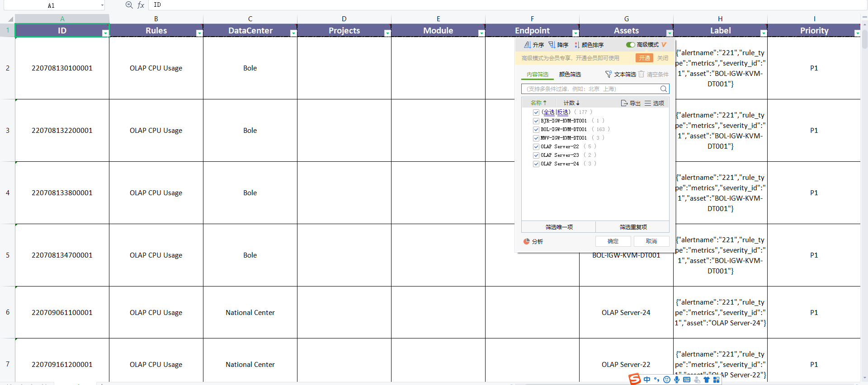The width and height of the screenshot is (868, 385).
Task: Open 选项 options list icon
Action: click(x=648, y=103)
